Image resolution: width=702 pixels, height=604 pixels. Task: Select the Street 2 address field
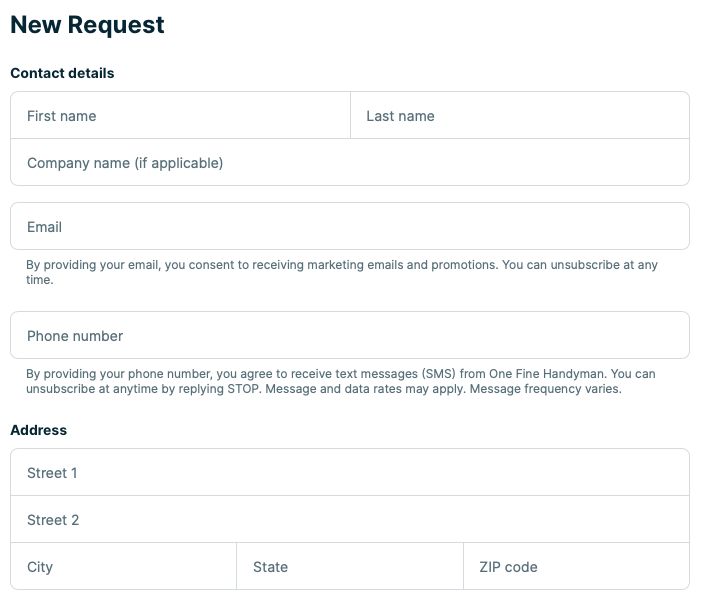[x=350, y=520]
